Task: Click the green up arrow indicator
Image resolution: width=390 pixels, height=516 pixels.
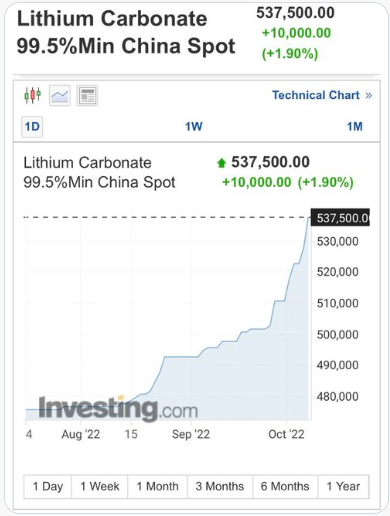Action: point(221,163)
